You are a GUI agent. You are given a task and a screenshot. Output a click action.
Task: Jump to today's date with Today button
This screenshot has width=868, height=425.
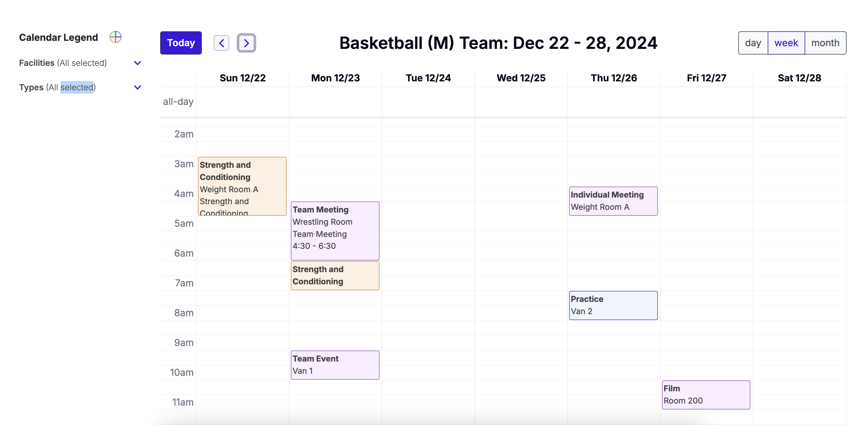click(181, 43)
